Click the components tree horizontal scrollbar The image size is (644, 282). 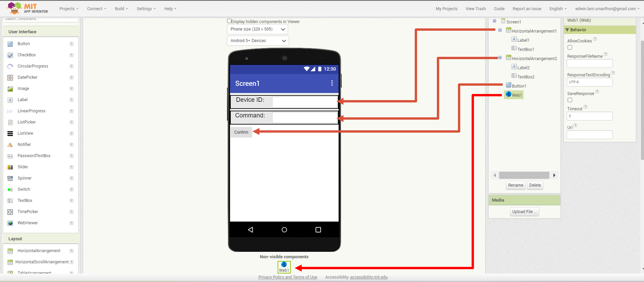tap(524, 175)
